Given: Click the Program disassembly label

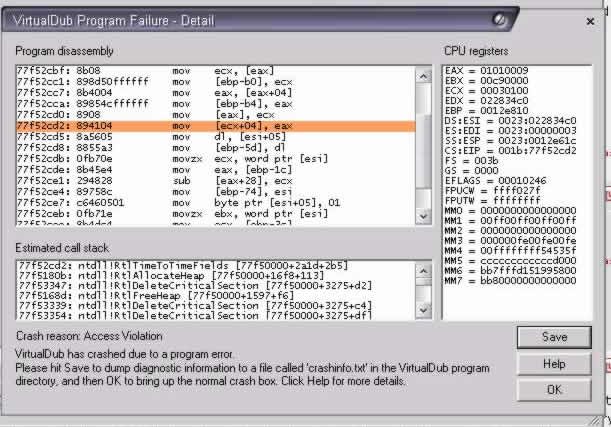Looking at the screenshot, I should (x=64, y=51).
